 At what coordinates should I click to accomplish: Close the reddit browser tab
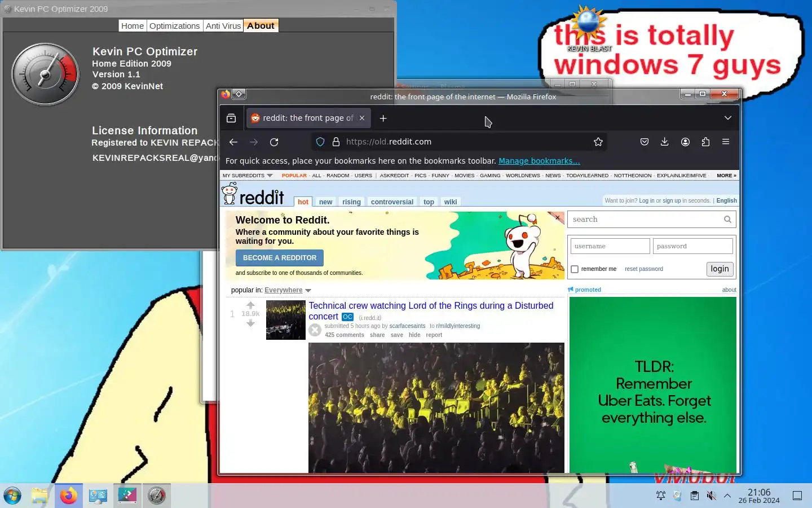[x=362, y=118]
